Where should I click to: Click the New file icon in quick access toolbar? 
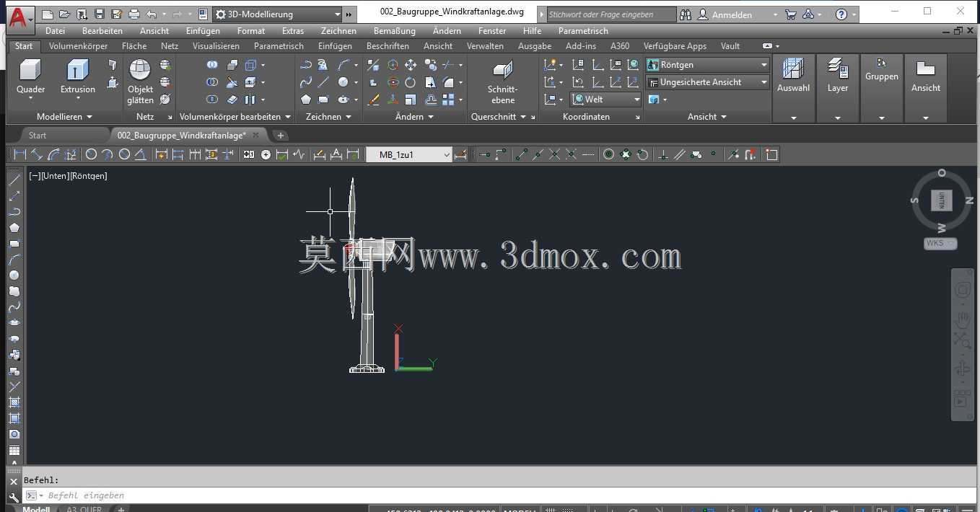(x=48, y=14)
